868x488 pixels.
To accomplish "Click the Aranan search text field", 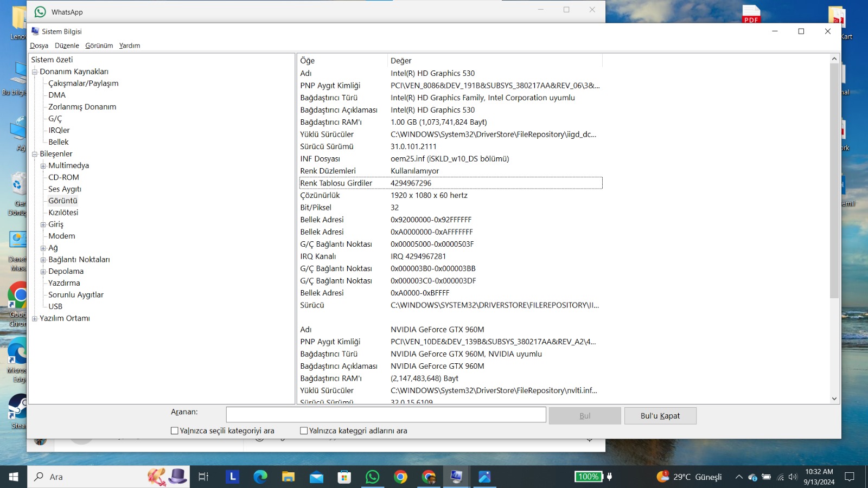I will 386,414.
